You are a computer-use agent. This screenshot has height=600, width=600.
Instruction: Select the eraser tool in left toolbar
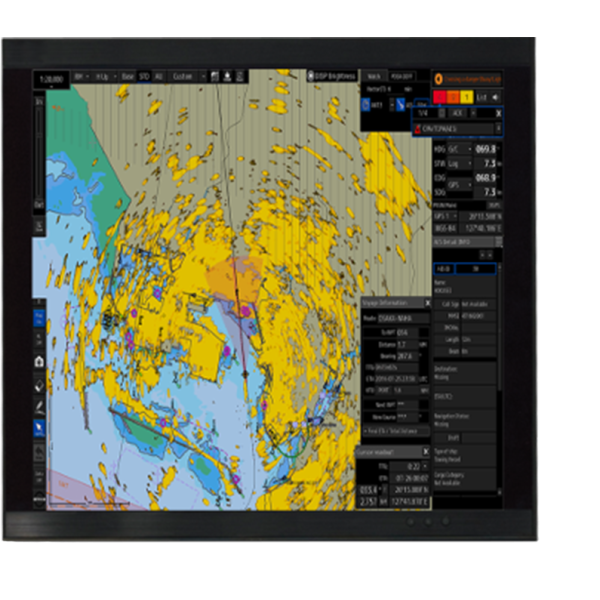point(39,385)
